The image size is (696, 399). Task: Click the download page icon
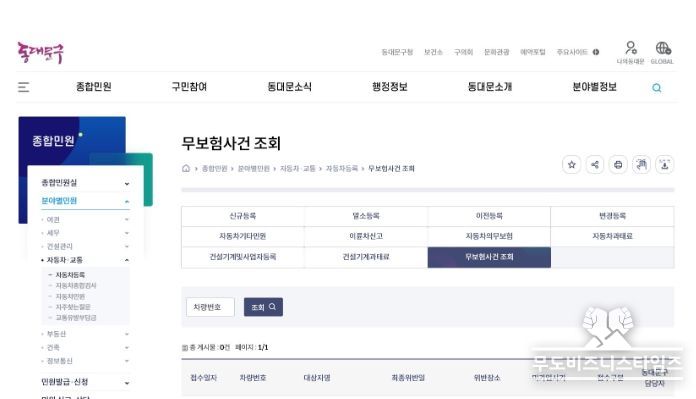tap(664, 165)
